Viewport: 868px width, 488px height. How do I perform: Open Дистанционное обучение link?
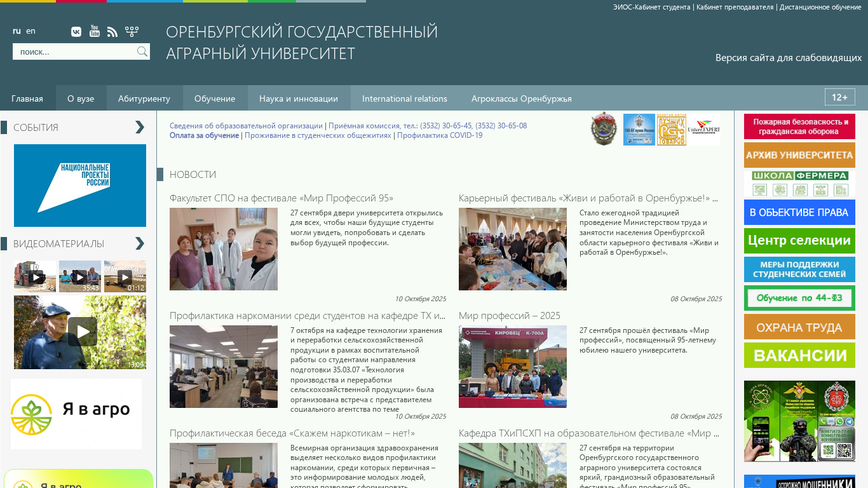[820, 7]
